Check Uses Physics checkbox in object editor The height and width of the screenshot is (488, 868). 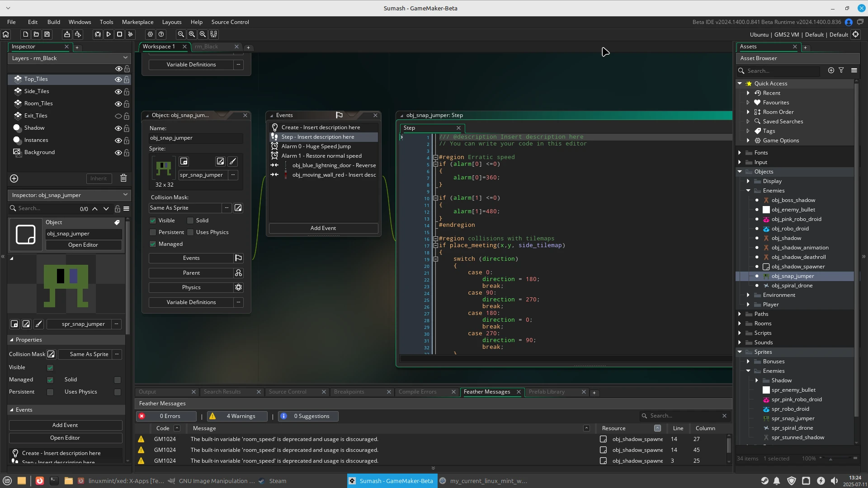[x=190, y=232]
